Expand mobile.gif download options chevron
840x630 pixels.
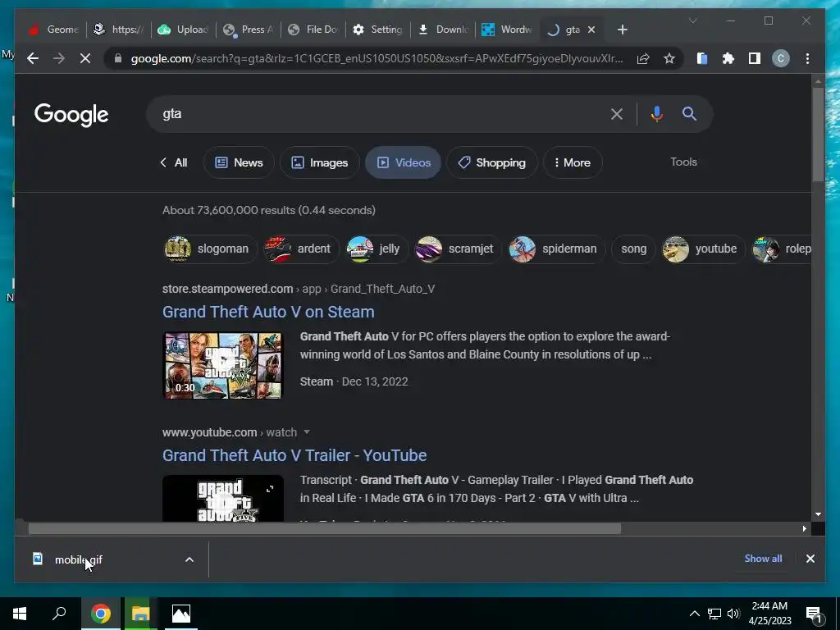(189, 559)
